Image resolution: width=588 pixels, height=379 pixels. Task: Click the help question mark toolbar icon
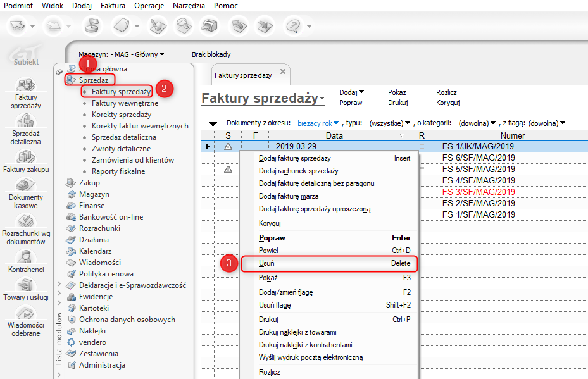293,26
